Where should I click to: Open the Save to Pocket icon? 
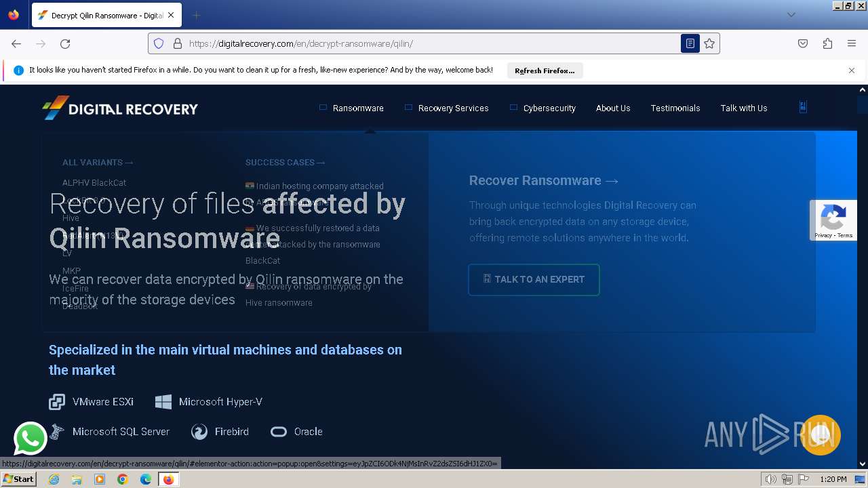803,43
